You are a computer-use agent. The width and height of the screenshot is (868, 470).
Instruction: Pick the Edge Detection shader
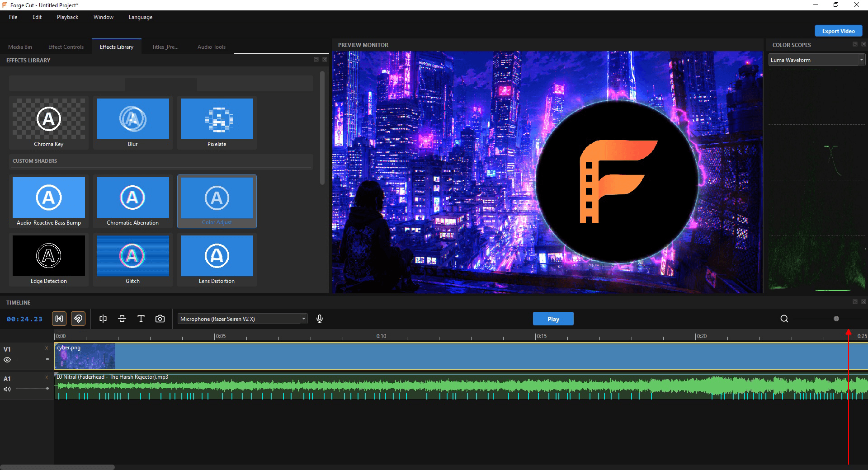(49, 260)
